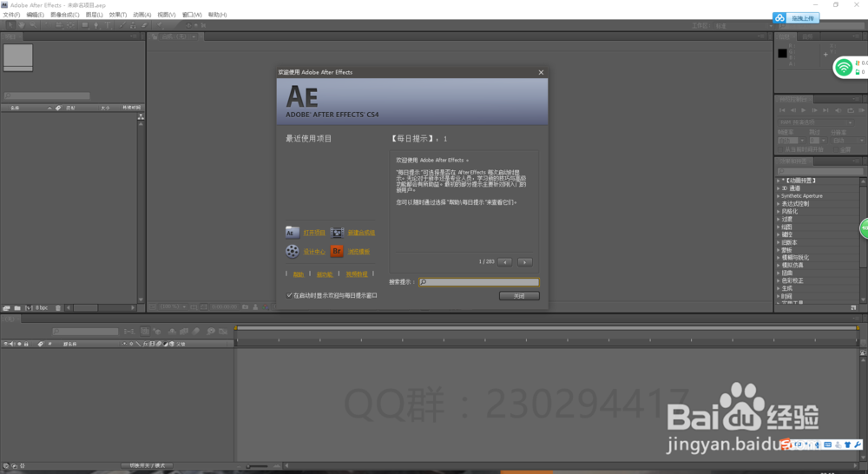Screen dimensions: 868x474
Task: Open the 分辨率 dropdown in preview panel
Action: click(848, 141)
